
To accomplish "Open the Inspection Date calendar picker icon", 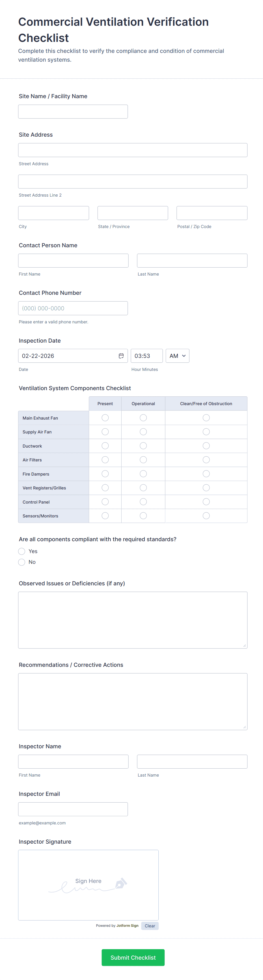I will click(121, 356).
